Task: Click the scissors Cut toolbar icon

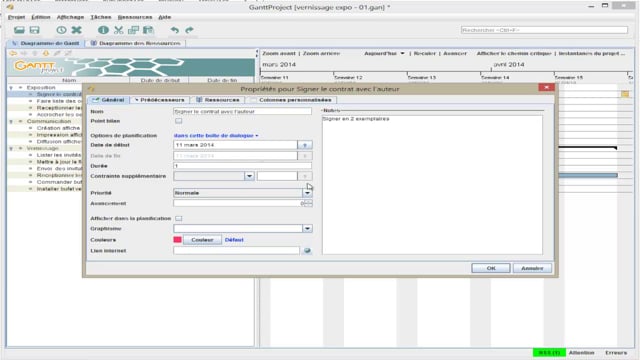Action: 118,30
